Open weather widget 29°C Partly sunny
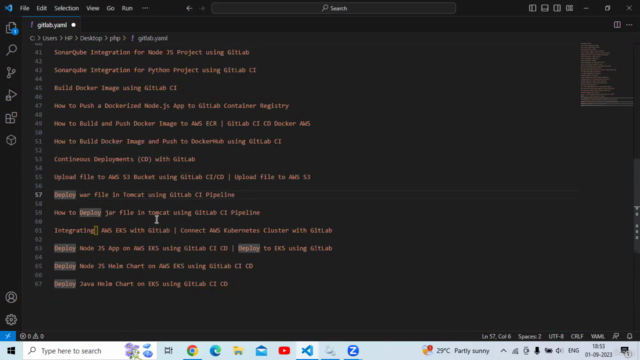This screenshot has width=640, height=360. tap(456, 351)
